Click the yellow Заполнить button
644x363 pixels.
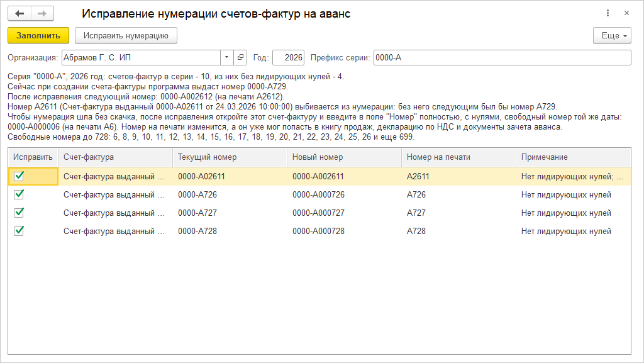pyautogui.click(x=38, y=35)
